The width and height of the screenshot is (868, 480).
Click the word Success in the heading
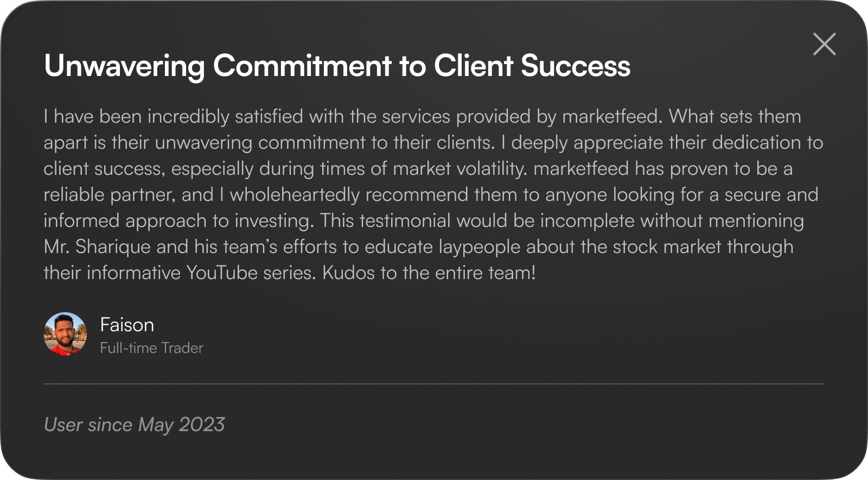pos(575,66)
